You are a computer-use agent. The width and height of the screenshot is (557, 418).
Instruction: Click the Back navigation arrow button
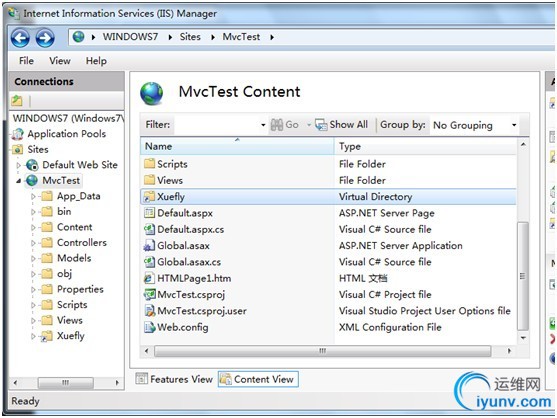click(x=20, y=38)
